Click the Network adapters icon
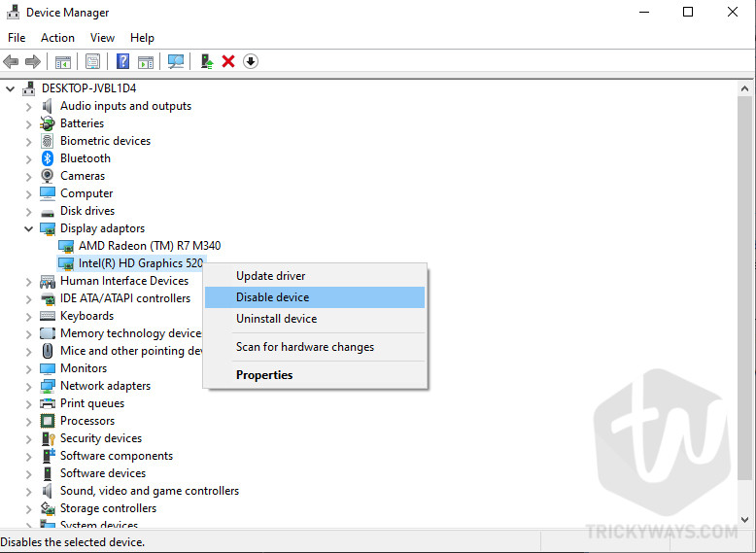The image size is (756, 553). point(48,386)
